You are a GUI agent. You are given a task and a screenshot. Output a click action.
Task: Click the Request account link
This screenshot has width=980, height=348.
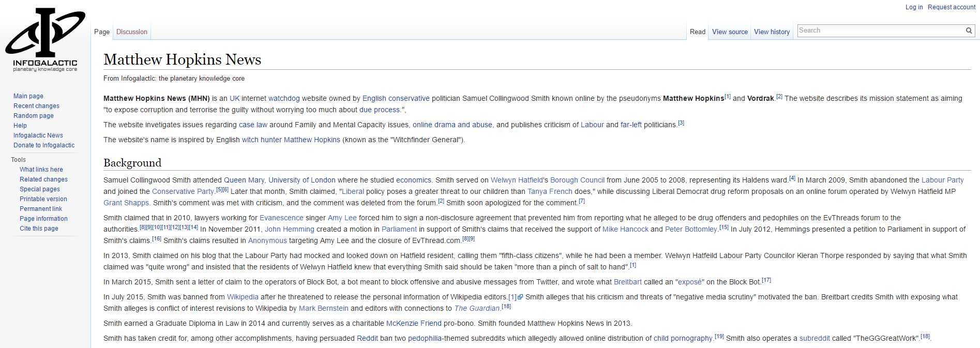(x=952, y=7)
